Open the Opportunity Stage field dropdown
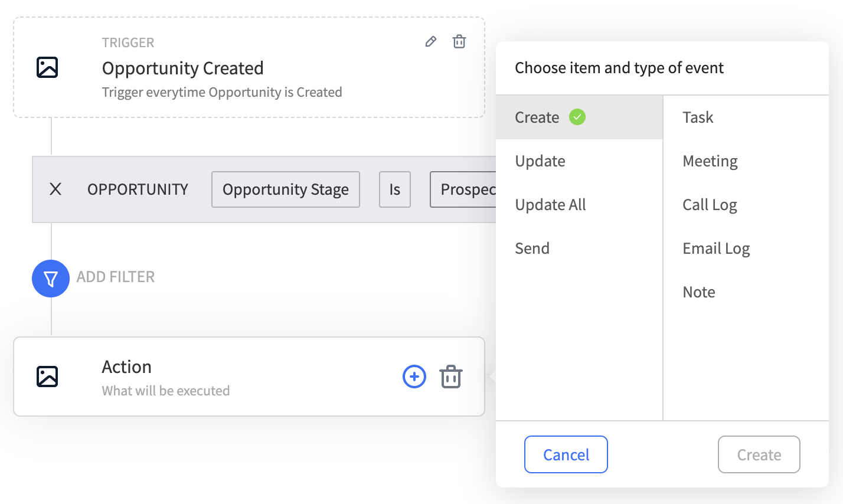Screen dimensions: 843x504 tap(286, 189)
